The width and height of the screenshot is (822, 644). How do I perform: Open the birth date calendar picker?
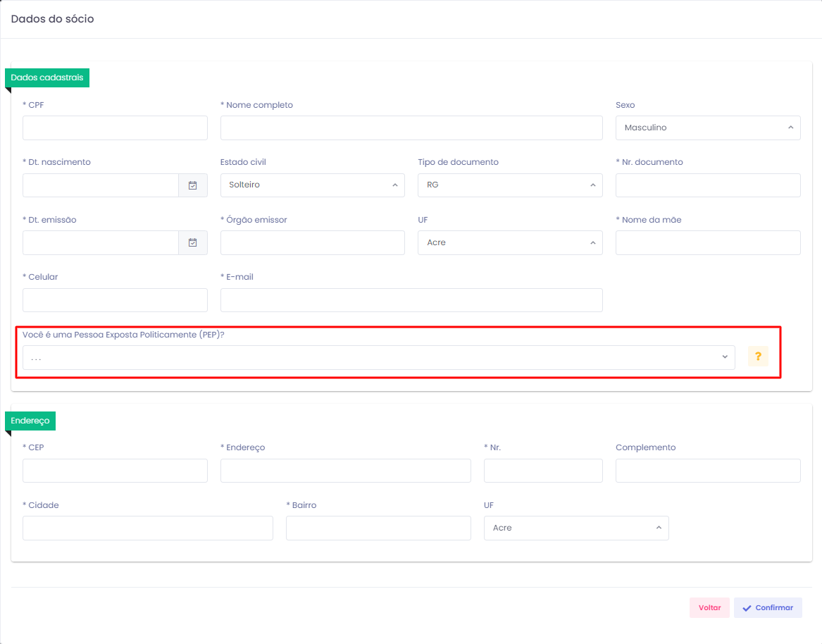point(192,185)
